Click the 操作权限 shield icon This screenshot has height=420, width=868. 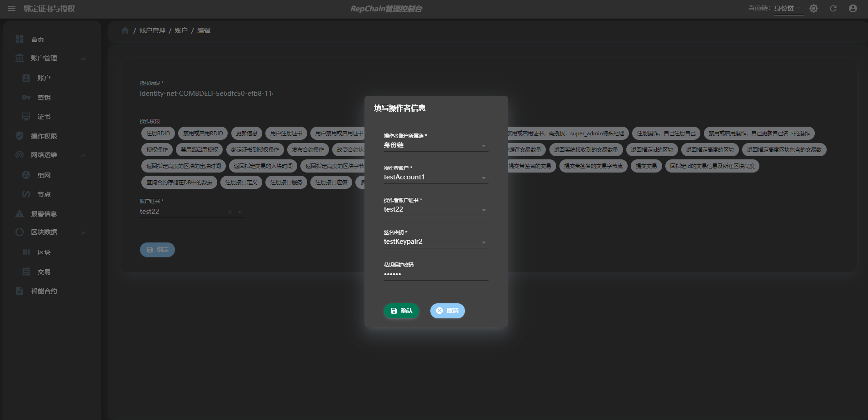[x=20, y=136]
